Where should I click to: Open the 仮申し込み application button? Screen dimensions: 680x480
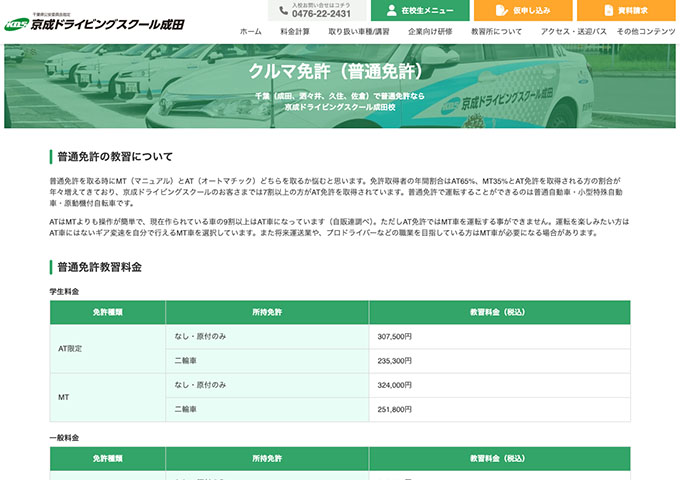pos(523,10)
